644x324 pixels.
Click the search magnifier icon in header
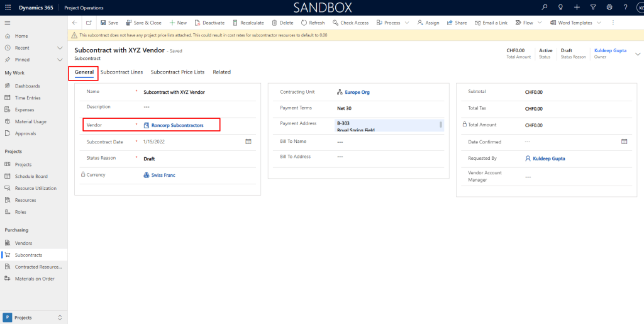[x=545, y=8]
